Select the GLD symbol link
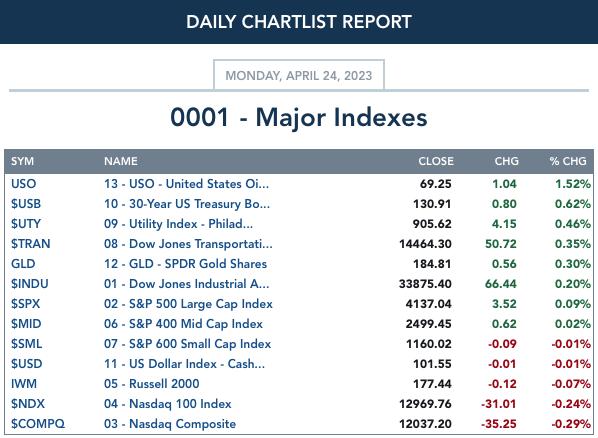Image resolution: width=598 pixels, height=438 pixels. click(23, 264)
